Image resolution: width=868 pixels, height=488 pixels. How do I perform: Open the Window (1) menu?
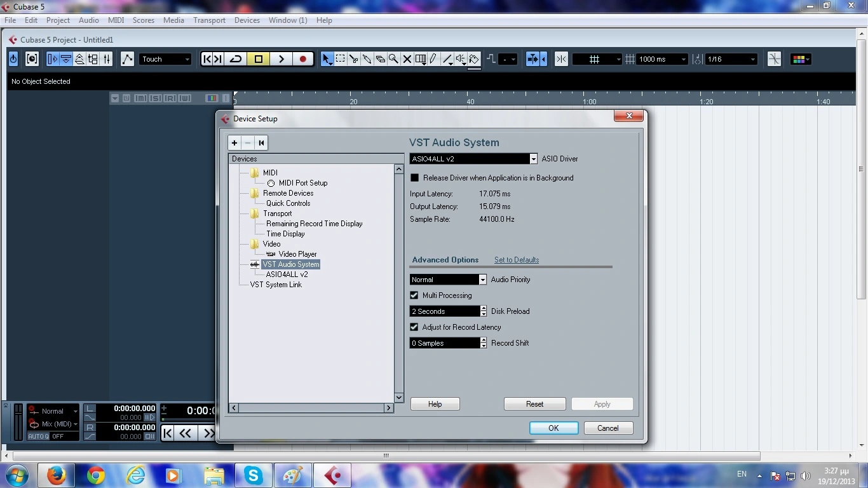click(288, 20)
